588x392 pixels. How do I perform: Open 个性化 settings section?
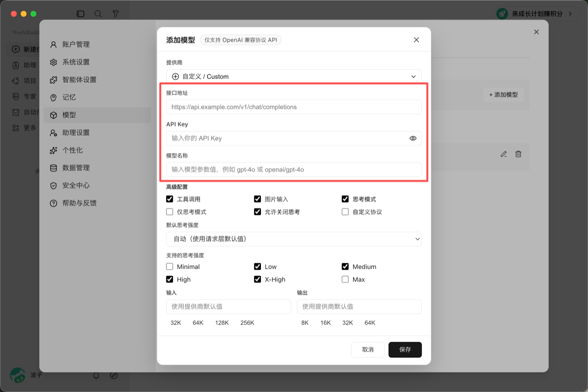(x=97, y=150)
